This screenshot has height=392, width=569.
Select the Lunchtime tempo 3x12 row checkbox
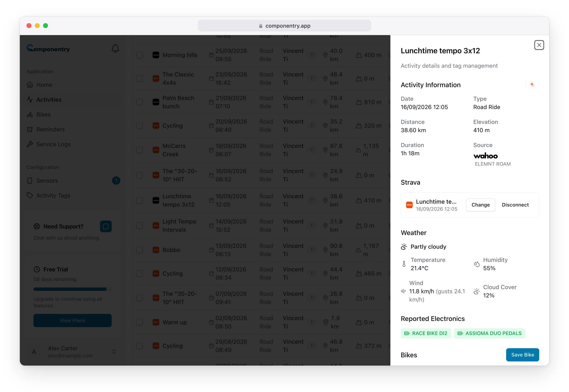(139, 200)
